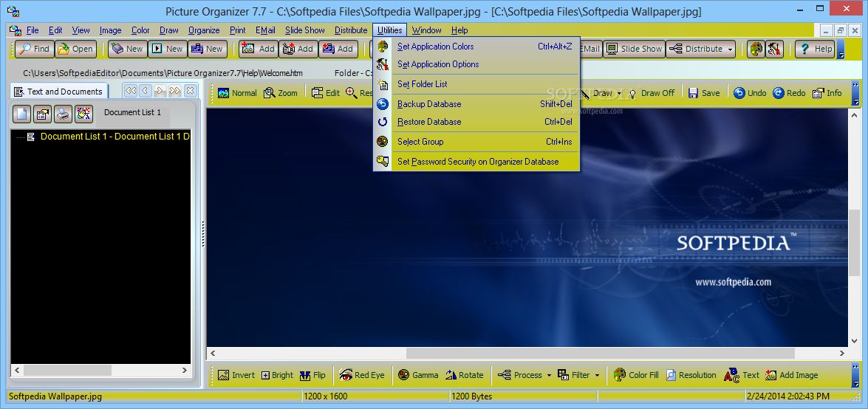Open the Window menu

427,30
